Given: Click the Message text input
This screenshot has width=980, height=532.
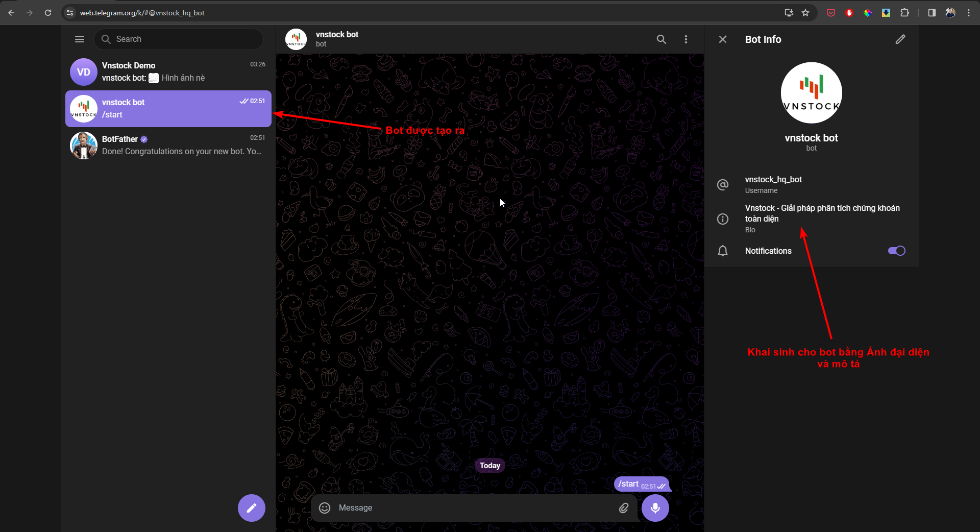Looking at the screenshot, I should coord(470,507).
